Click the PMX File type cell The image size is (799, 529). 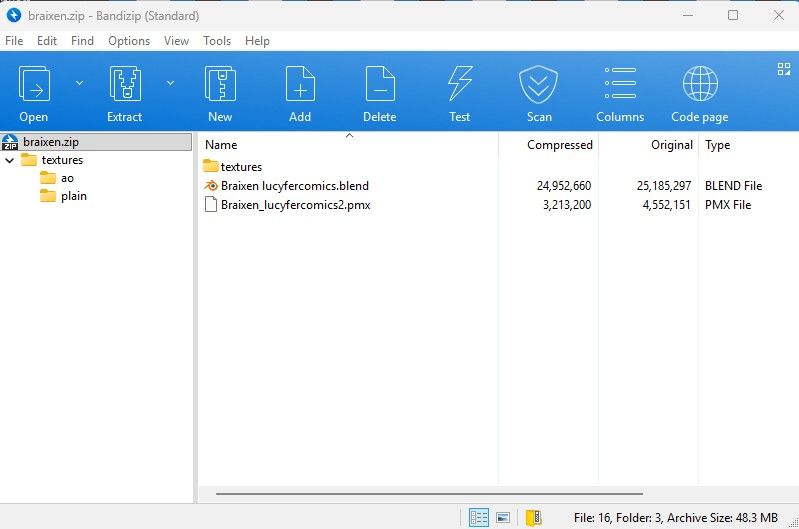pyautogui.click(x=728, y=205)
